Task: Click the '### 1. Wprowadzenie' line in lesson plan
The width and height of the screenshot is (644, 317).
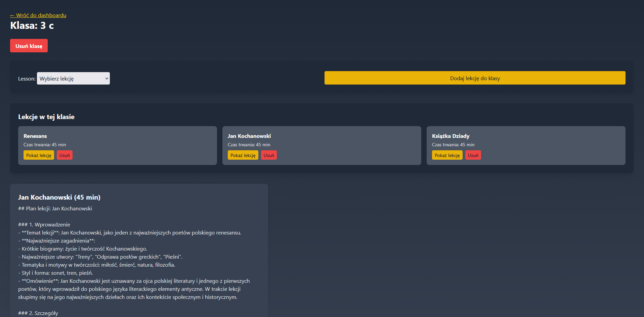Action: point(44,225)
